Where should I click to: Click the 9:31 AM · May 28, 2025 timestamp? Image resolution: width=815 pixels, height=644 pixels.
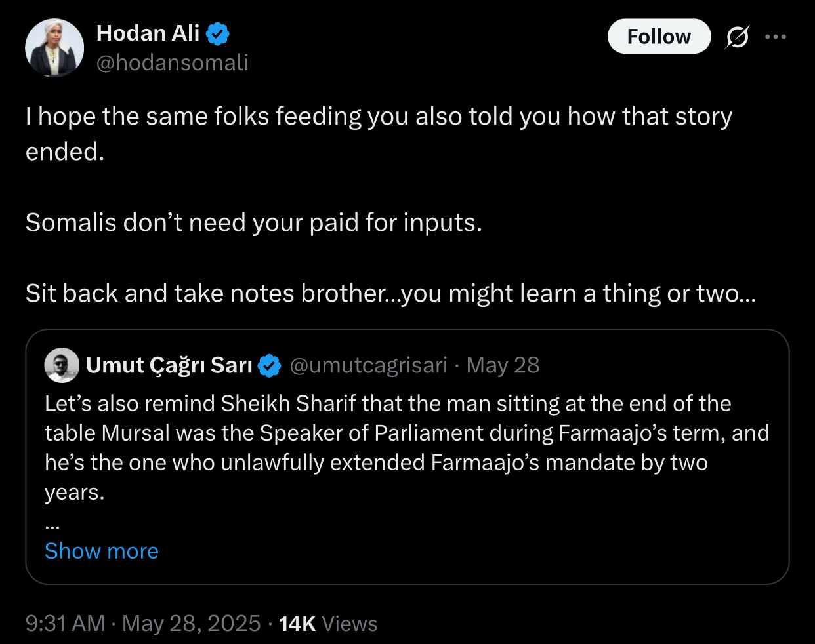click(x=143, y=623)
